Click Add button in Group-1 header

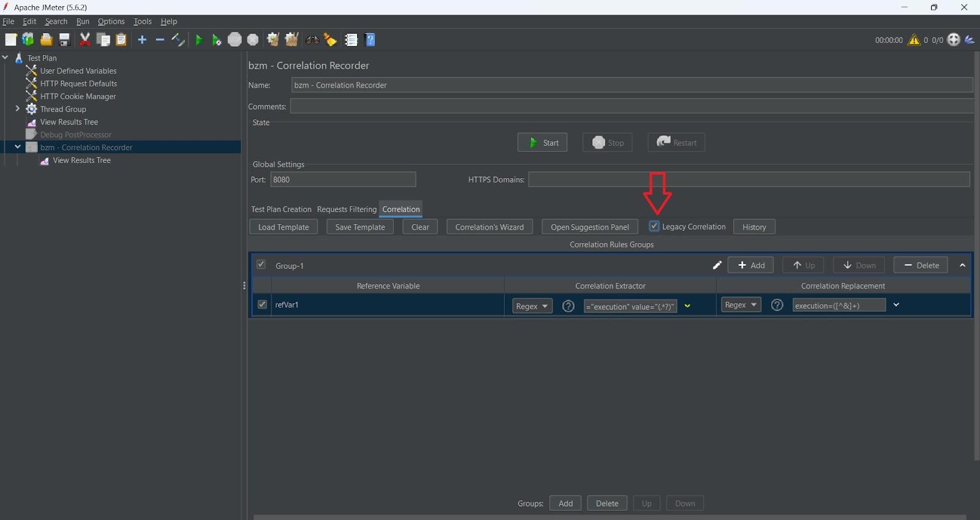tap(751, 265)
